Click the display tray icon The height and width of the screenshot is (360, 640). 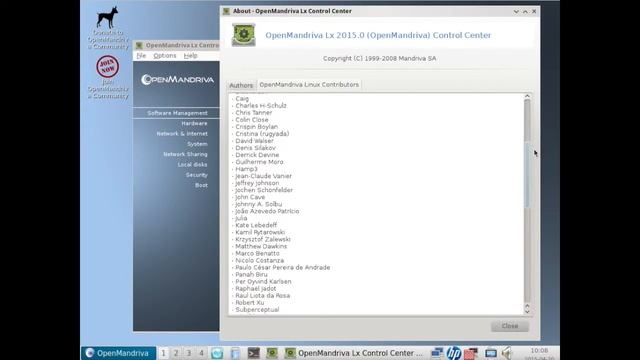click(x=491, y=353)
